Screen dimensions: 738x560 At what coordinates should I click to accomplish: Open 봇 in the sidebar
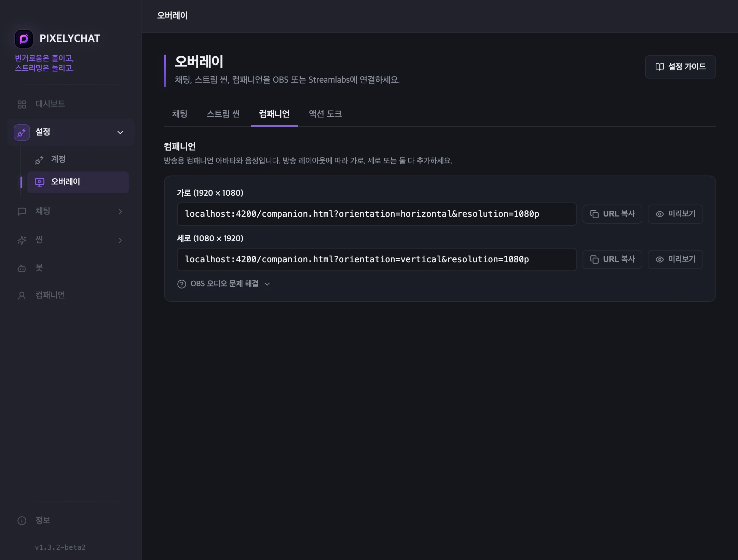pyautogui.click(x=71, y=268)
